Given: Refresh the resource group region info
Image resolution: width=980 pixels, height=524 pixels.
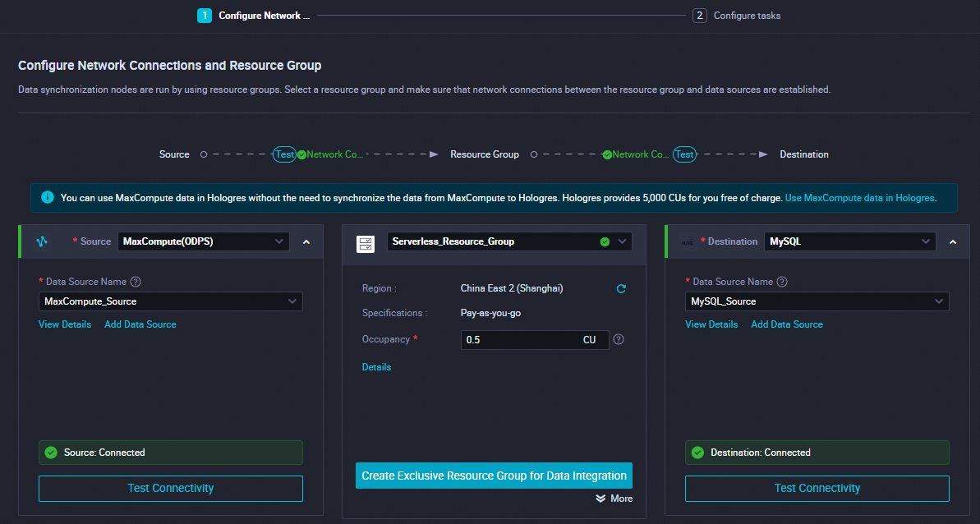Looking at the screenshot, I should [621, 288].
